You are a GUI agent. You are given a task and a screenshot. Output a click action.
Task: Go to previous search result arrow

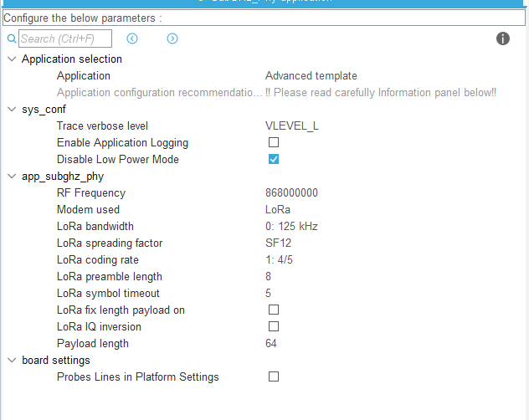[x=132, y=38]
